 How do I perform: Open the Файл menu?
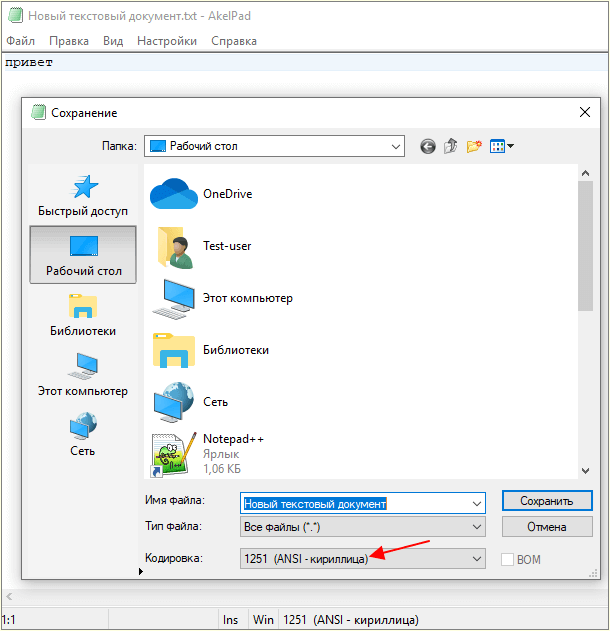pyautogui.click(x=21, y=41)
